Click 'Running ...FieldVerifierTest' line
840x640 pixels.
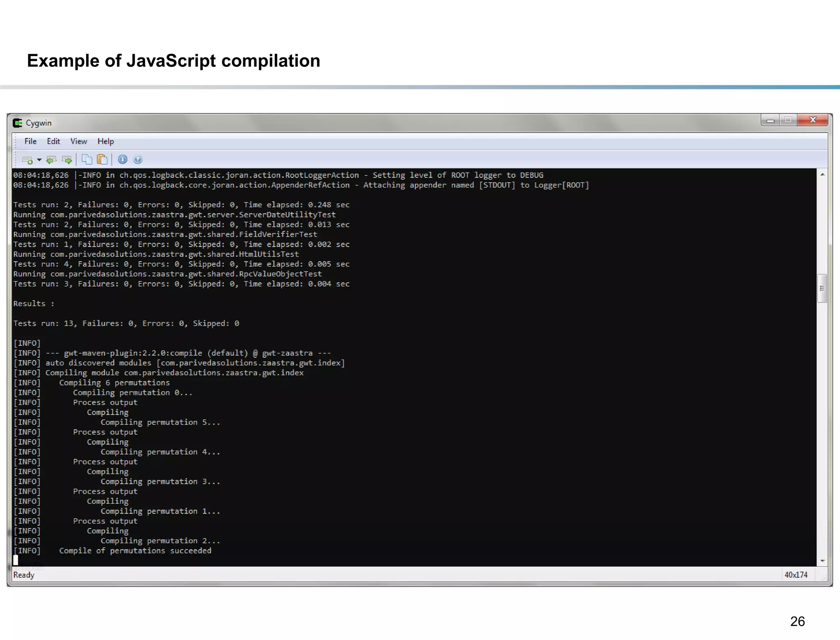point(166,235)
